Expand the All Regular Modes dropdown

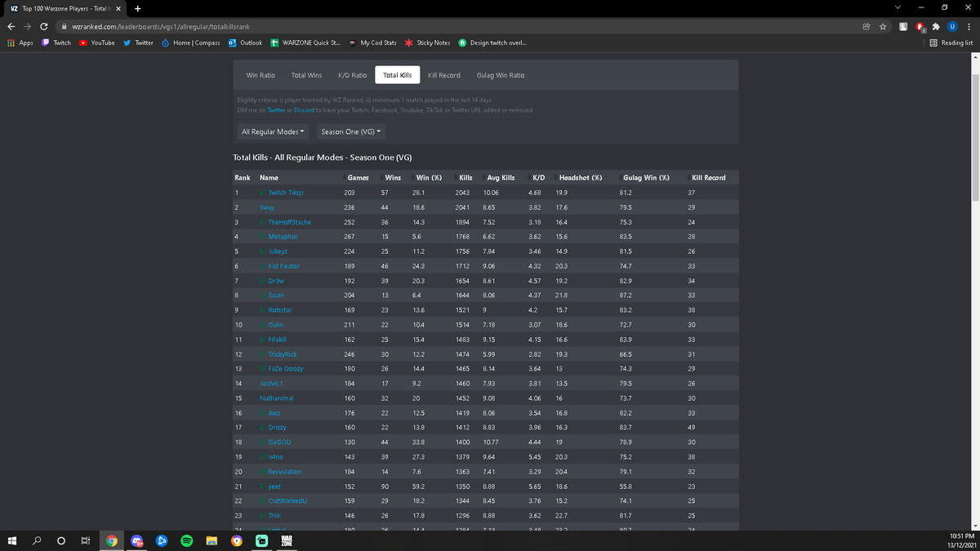pos(274,131)
